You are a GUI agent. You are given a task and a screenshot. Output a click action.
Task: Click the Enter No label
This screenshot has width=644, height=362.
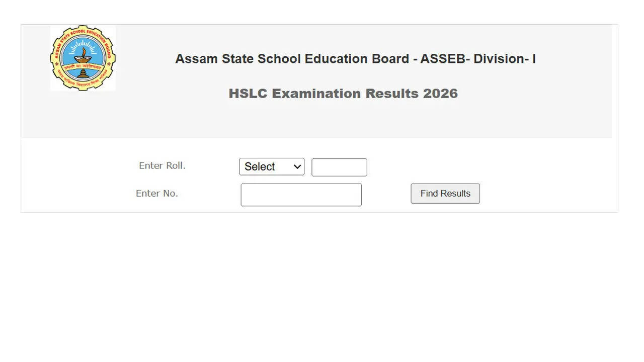point(156,193)
